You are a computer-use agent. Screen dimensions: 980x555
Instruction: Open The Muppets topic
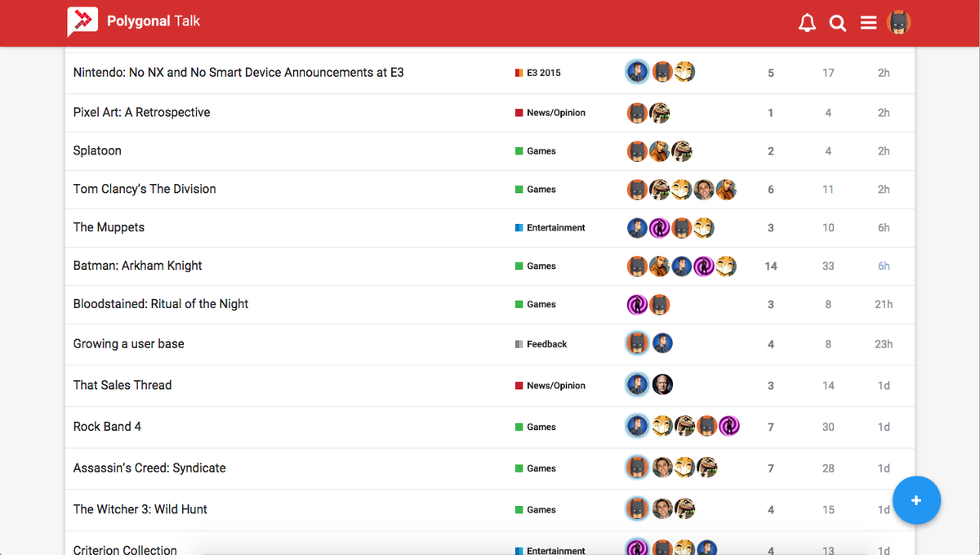(x=109, y=227)
